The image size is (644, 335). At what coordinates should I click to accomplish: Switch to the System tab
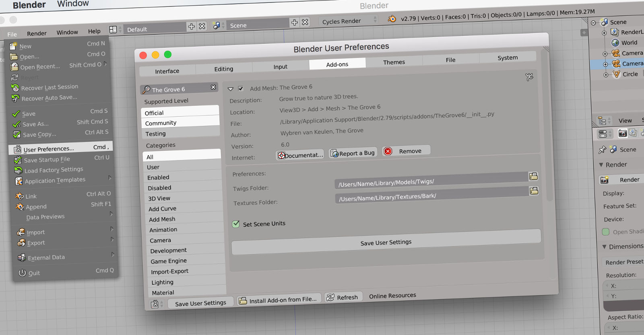(508, 57)
